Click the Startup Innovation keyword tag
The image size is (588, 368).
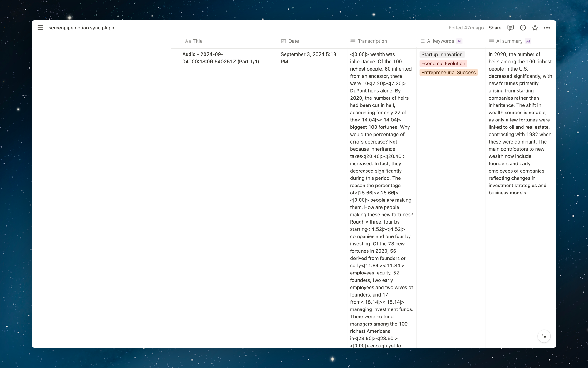tap(442, 55)
